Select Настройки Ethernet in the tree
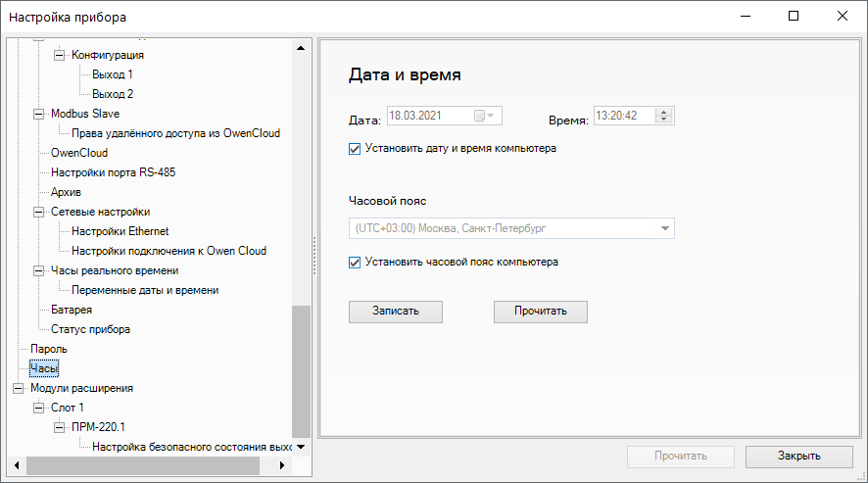 click(x=120, y=231)
